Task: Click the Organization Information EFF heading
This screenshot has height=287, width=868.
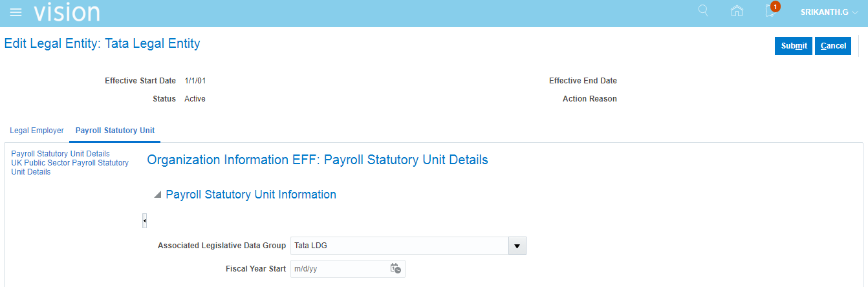Action: (317, 160)
